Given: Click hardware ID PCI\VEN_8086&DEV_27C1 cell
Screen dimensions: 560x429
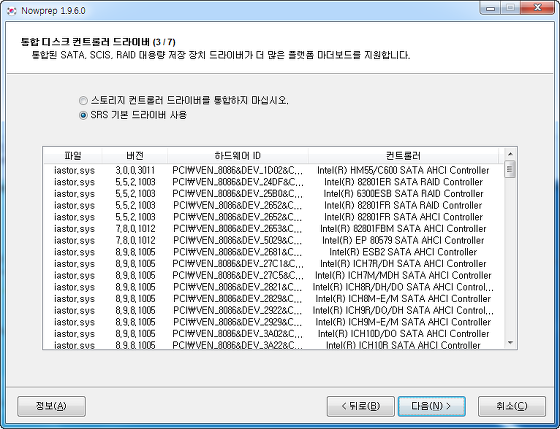Looking at the screenshot, I should (238, 264).
